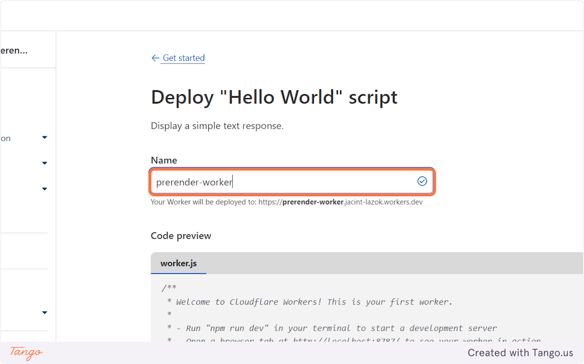Image resolution: width=584 pixels, height=364 pixels.
Task: Expand the second sidebar dropdown arrow
Action: click(x=45, y=163)
